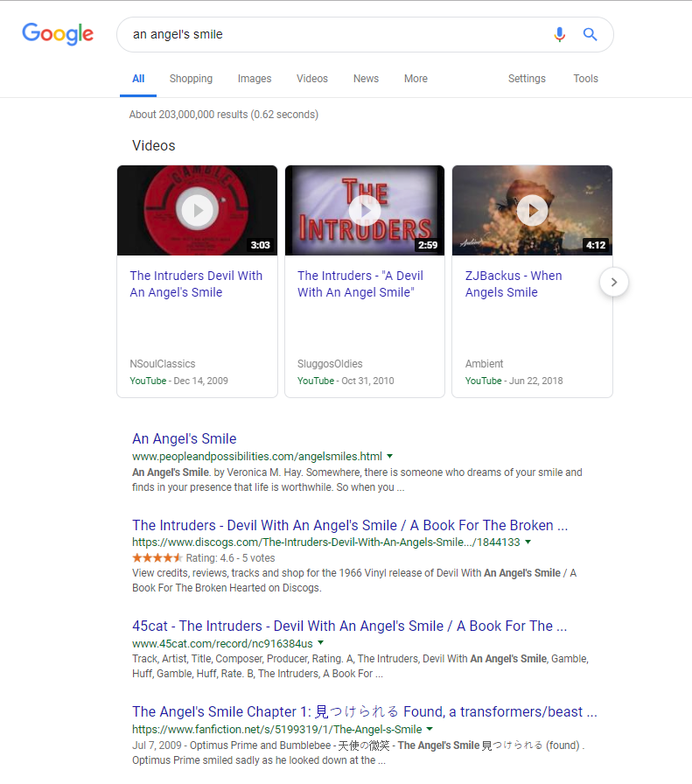Play the SluggosOldies Intruders video thumbnail
Image resolution: width=692 pixels, height=784 pixels.
[365, 211]
